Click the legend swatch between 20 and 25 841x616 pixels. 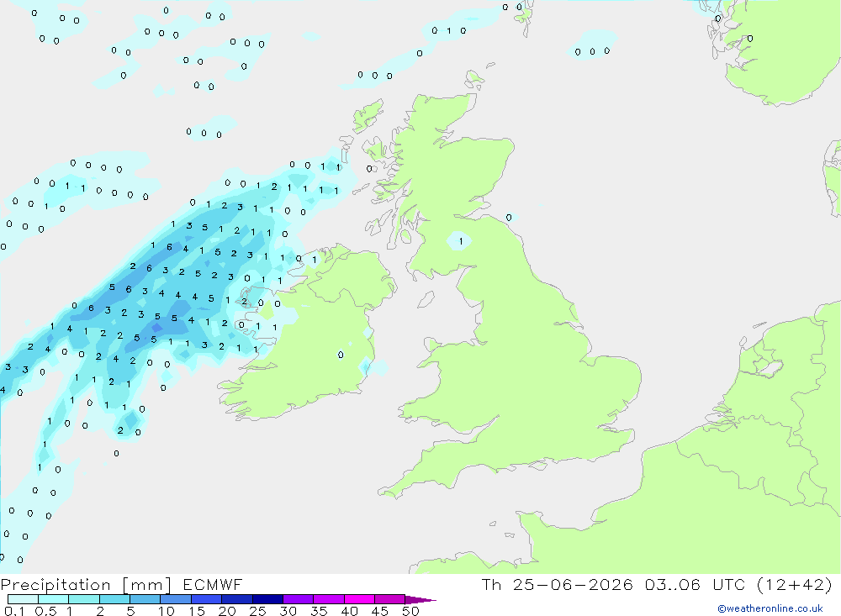click(237, 599)
